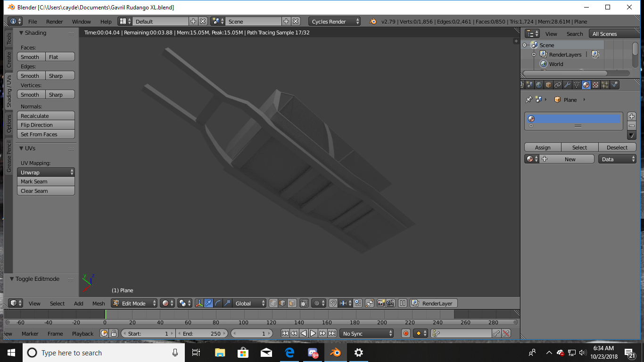Switch to Vertex select mode

[x=273, y=303]
